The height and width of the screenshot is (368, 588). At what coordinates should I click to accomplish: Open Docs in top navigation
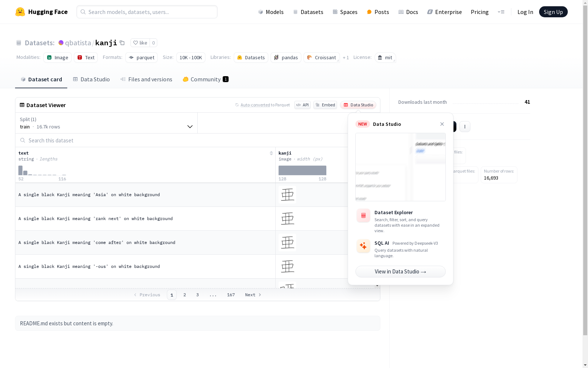408,12
